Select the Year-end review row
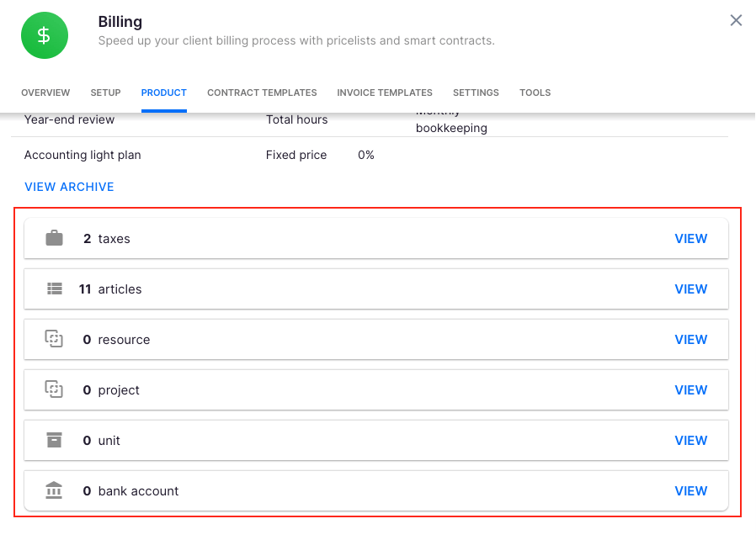This screenshot has height=540, width=756. [370, 124]
